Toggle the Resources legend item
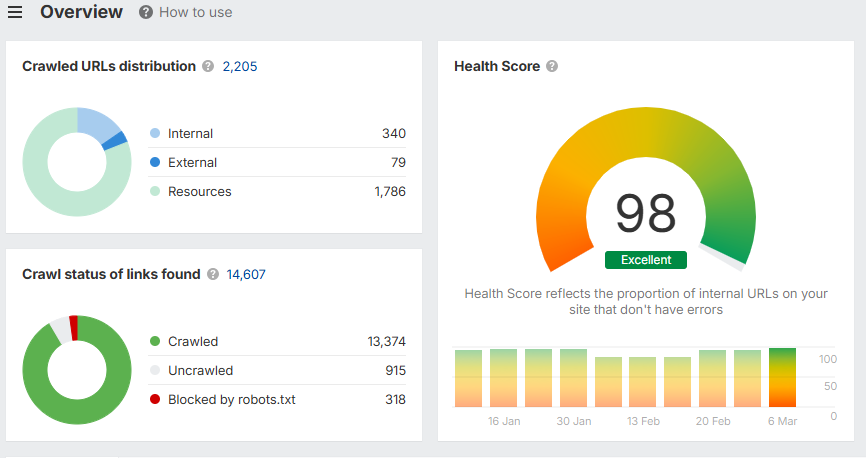 (199, 192)
